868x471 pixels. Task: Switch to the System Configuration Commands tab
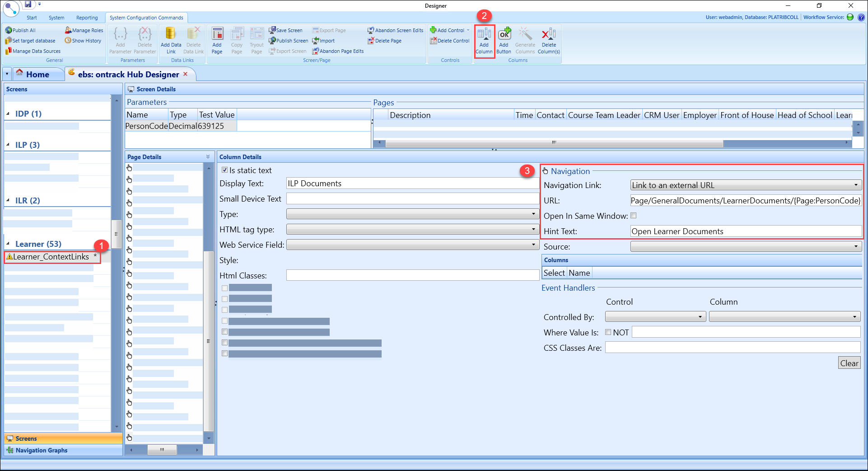pyautogui.click(x=146, y=18)
